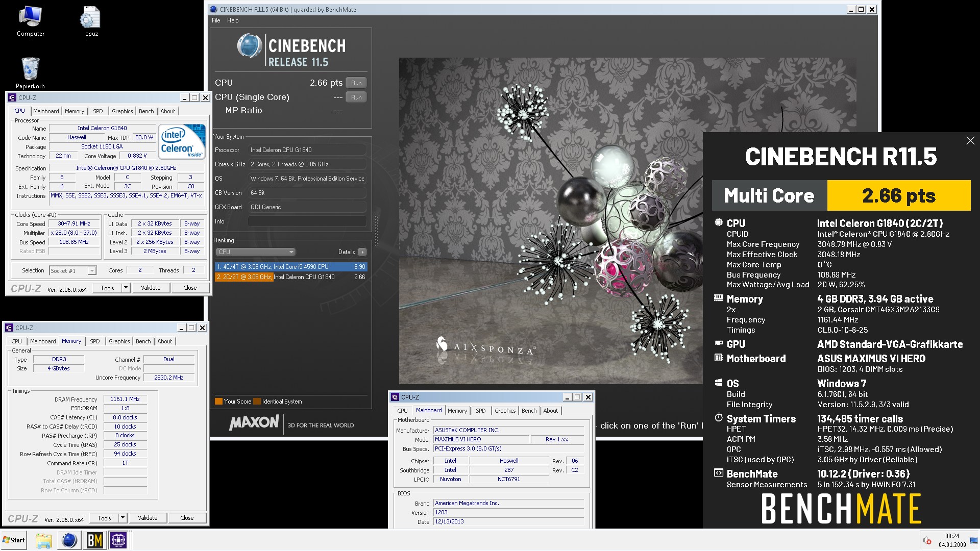Click the BenchMate version icon
The height and width of the screenshot is (551, 980).
[x=719, y=473]
